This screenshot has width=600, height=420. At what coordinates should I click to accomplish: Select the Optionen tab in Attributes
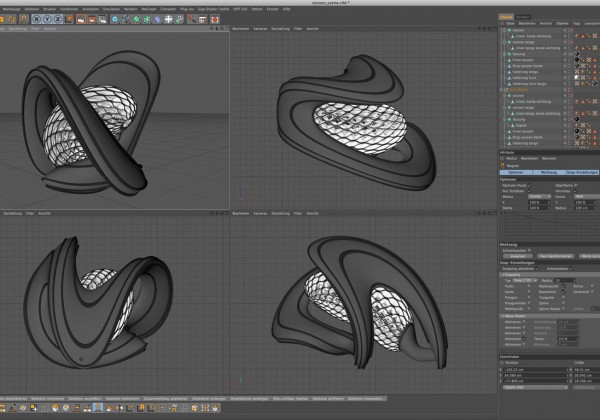point(515,173)
